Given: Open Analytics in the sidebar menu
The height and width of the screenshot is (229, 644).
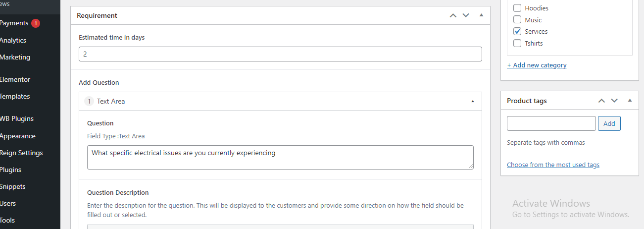Looking at the screenshot, I should click(13, 40).
